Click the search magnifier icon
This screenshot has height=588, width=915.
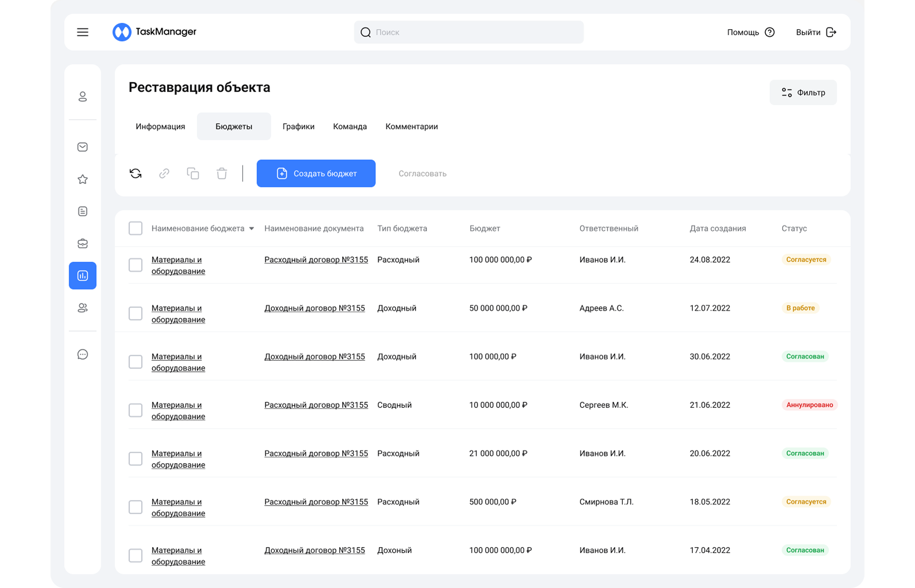click(x=365, y=32)
